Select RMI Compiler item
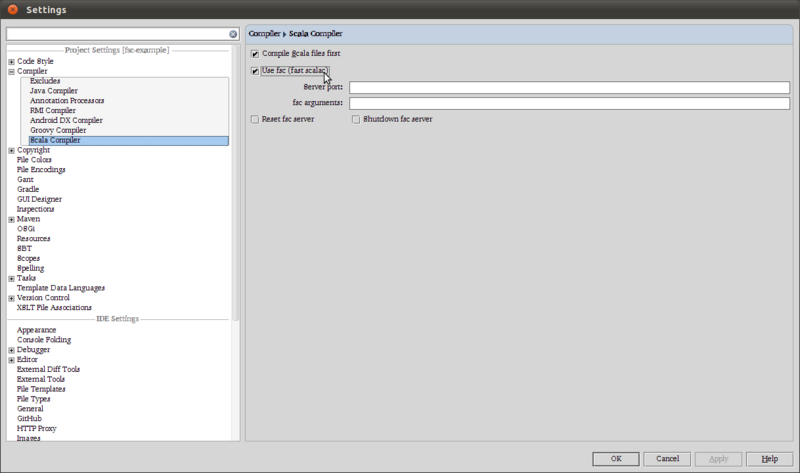 (53, 110)
